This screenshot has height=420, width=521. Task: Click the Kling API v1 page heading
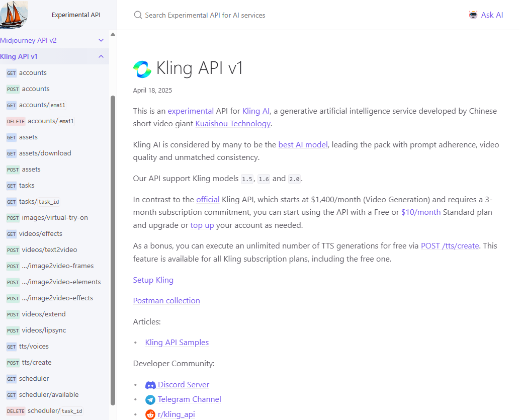199,68
